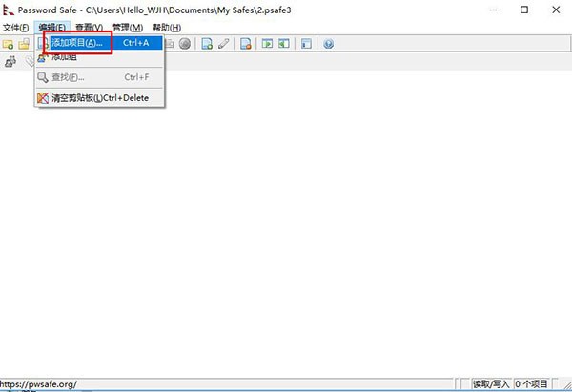
Task: Click the Edit entry pencil icon
Action: point(223,44)
